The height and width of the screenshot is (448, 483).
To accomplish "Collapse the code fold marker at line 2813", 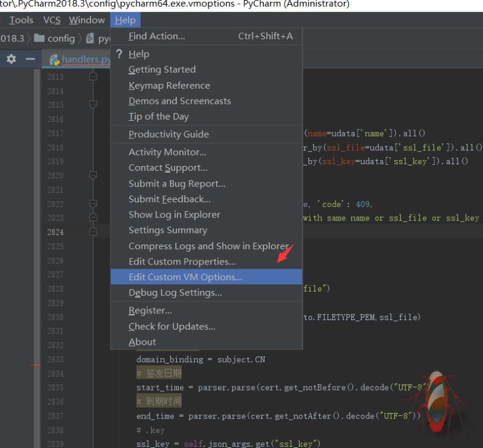I will point(93,77).
